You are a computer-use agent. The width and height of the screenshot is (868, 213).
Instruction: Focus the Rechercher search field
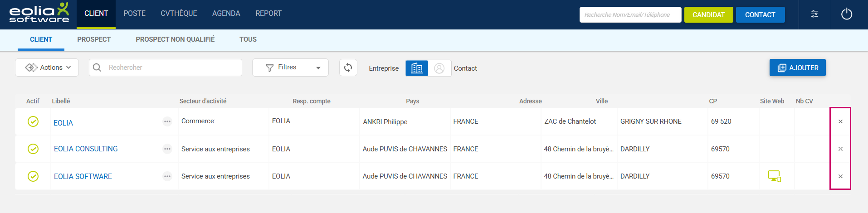click(x=172, y=68)
